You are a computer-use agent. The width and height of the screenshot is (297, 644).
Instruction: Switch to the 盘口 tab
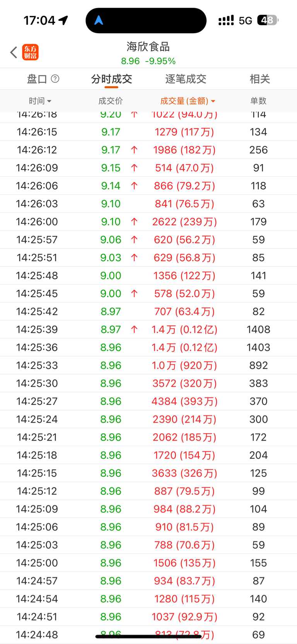37,79
